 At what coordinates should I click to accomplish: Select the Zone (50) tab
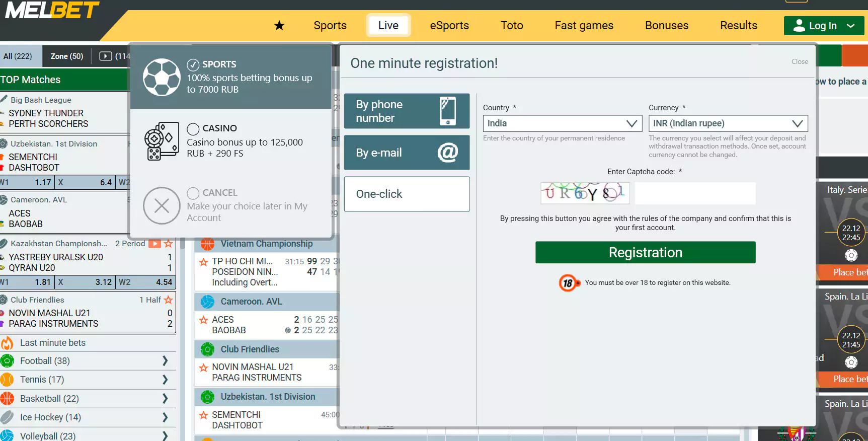tap(67, 56)
